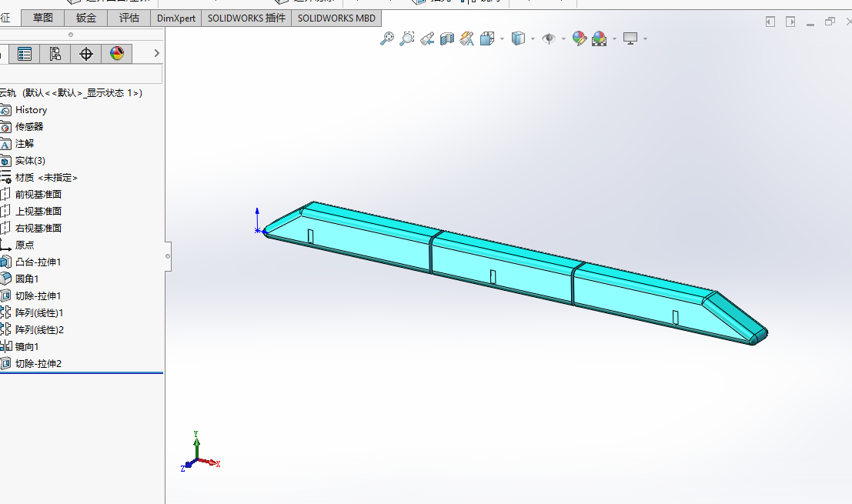This screenshot has width=852, height=504.
Task: Select the sloped nose face at right end
Action: click(x=737, y=312)
